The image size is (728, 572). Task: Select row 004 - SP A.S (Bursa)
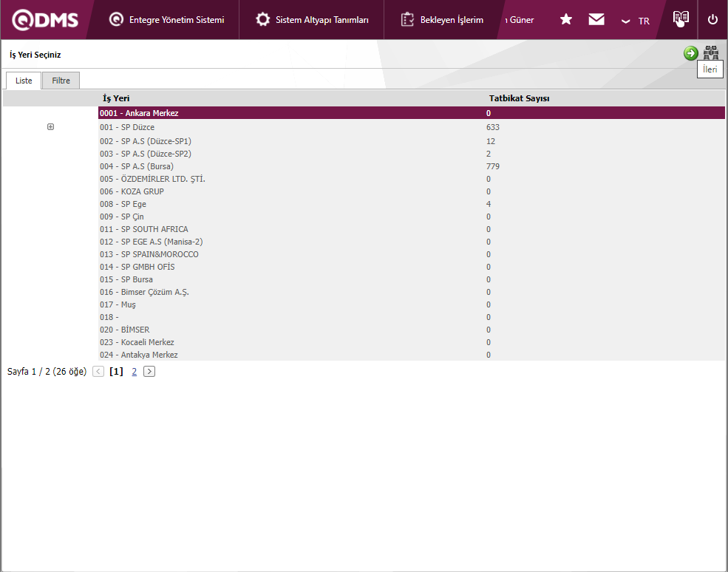point(412,166)
